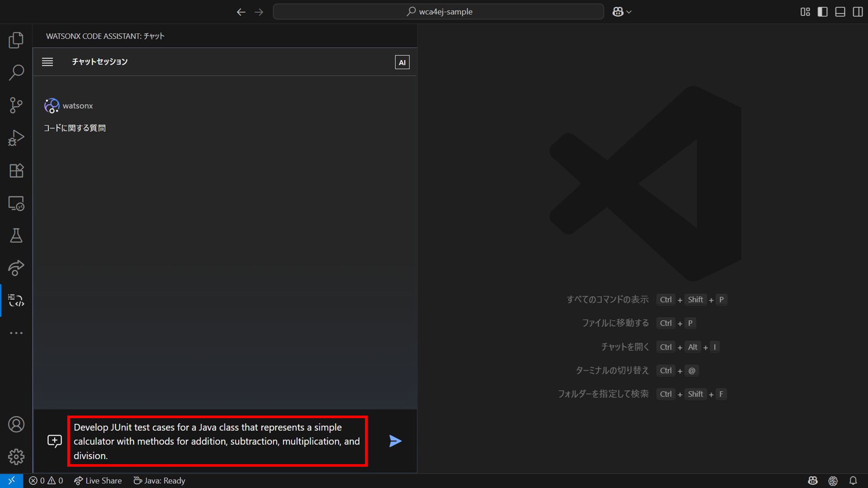The height and width of the screenshot is (488, 868).
Task: Send the chat message with arrow icon
Action: tap(395, 441)
